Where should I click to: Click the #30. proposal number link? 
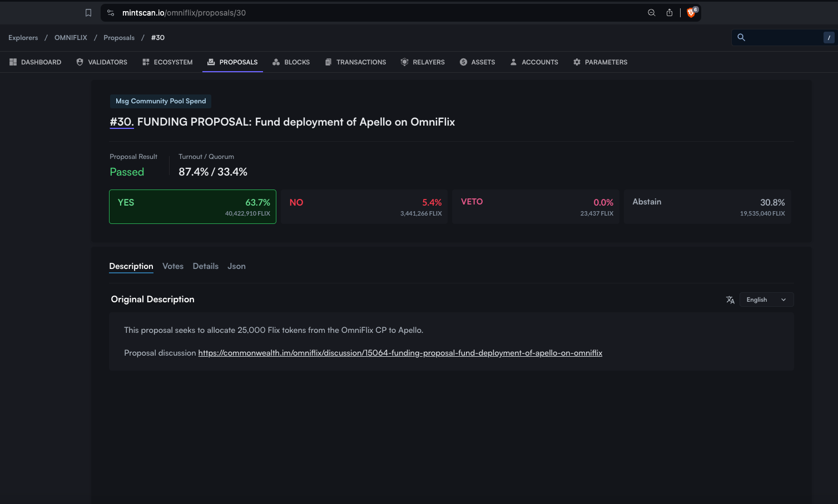122,122
